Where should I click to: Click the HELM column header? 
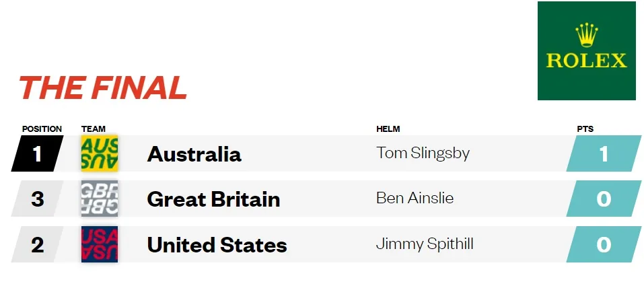coord(388,129)
